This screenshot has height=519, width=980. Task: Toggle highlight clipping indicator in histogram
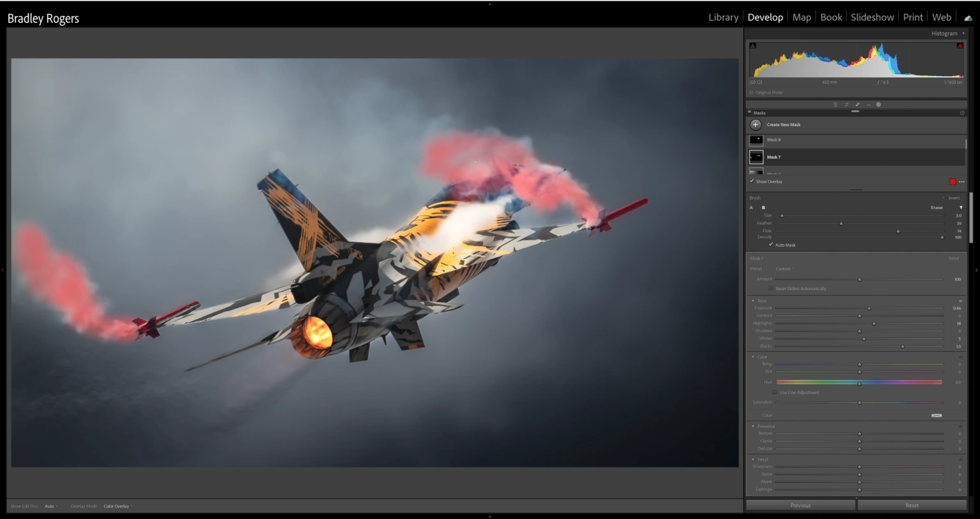pos(960,46)
